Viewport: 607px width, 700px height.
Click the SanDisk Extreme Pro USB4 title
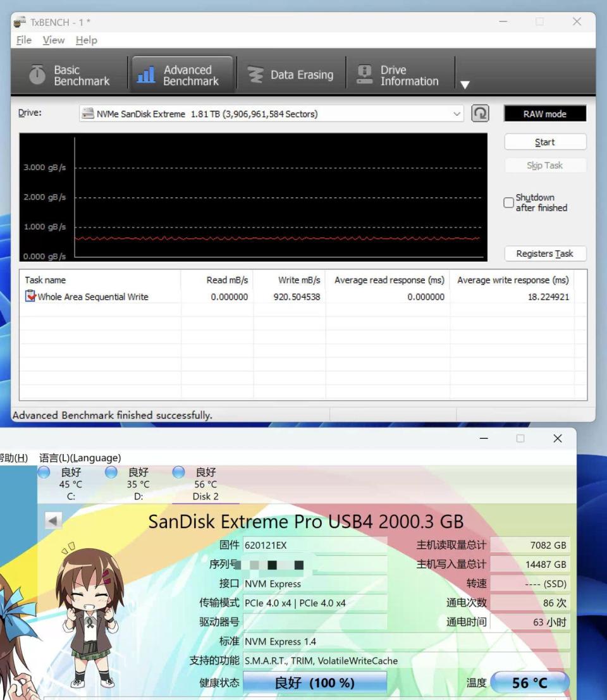(306, 522)
